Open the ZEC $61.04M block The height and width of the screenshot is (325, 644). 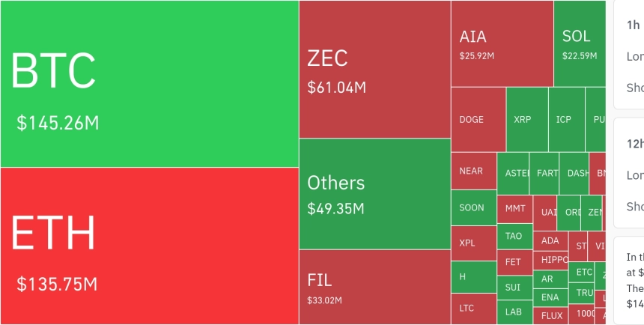pos(374,70)
